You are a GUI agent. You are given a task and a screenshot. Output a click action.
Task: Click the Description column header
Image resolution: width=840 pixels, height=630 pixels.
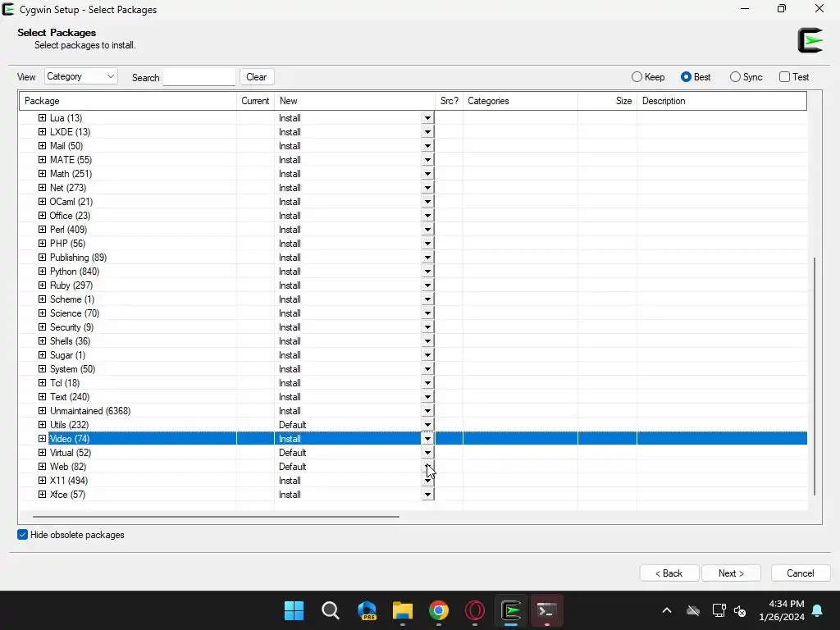pyautogui.click(x=722, y=101)
